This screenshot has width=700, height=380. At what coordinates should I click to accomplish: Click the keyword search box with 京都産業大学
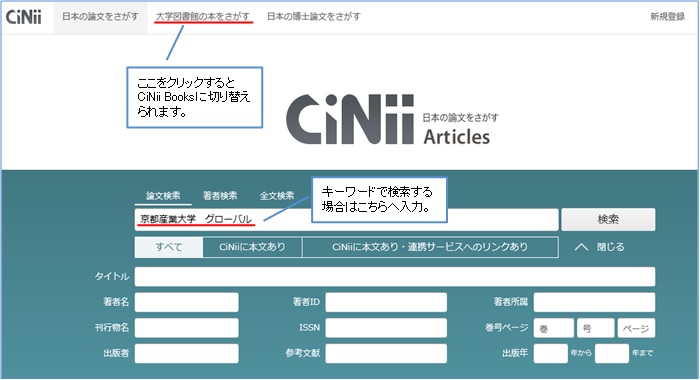tap(346, 219)
